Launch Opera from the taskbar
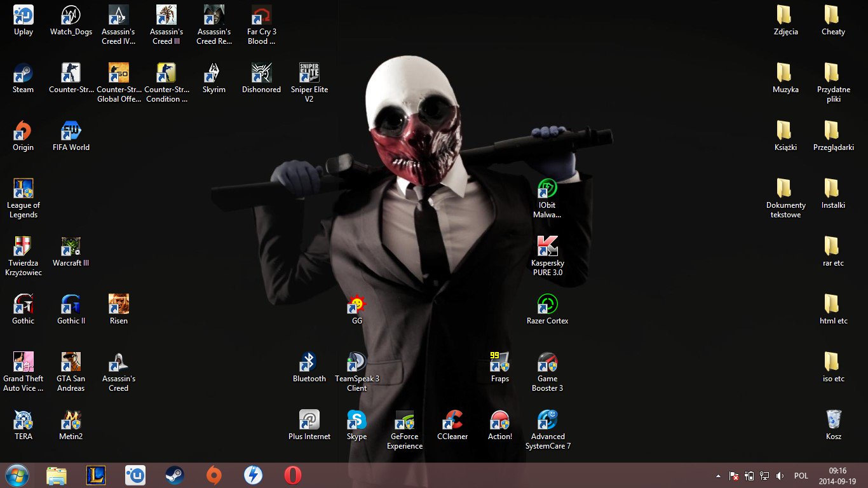Image resolution: width=868 pixels, height=488 pixels. click(293, 475)
